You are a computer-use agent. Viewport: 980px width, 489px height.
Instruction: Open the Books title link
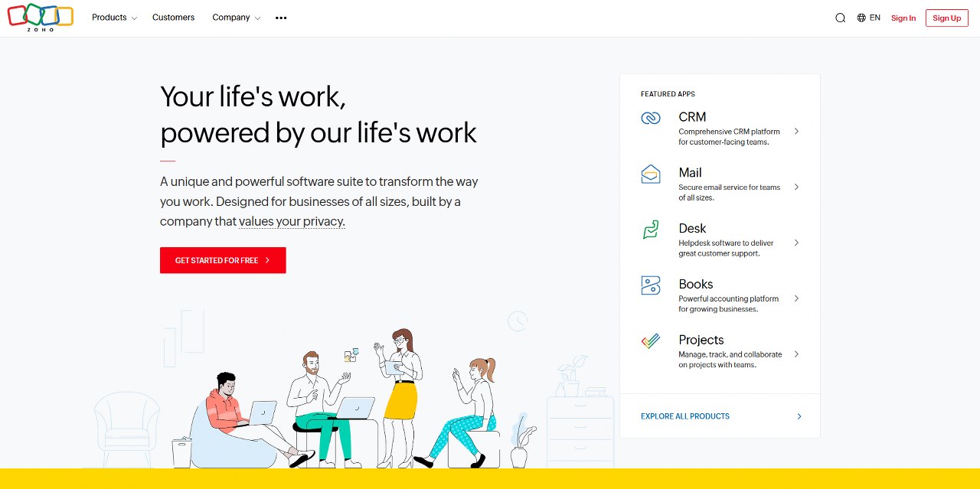point(695,285)
